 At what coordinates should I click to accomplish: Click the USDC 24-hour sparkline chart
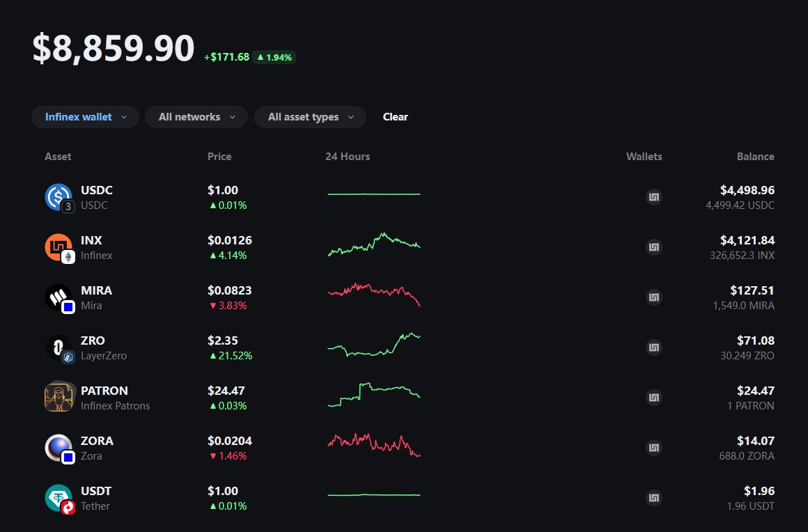tap(374, 194)
